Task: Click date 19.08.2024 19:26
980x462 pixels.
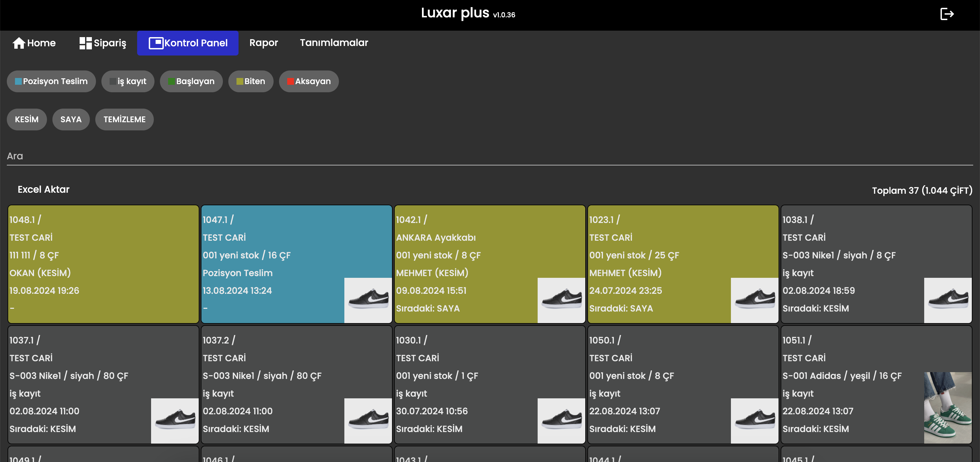Action: coord(45,291)
